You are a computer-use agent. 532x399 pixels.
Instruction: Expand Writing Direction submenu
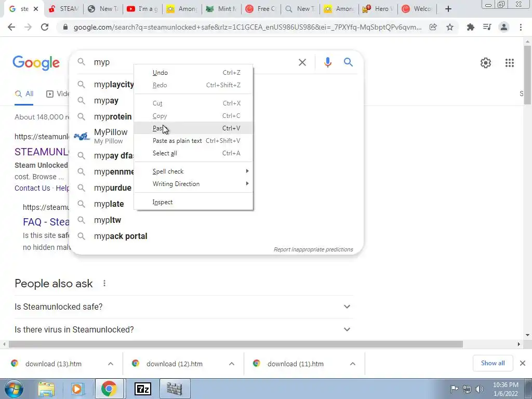coord(193,184)
